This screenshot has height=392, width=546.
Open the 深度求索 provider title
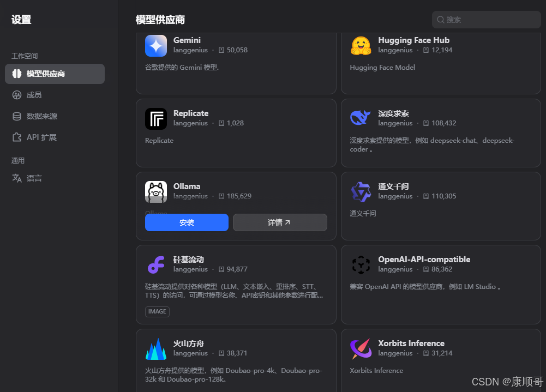coord(393,113)
